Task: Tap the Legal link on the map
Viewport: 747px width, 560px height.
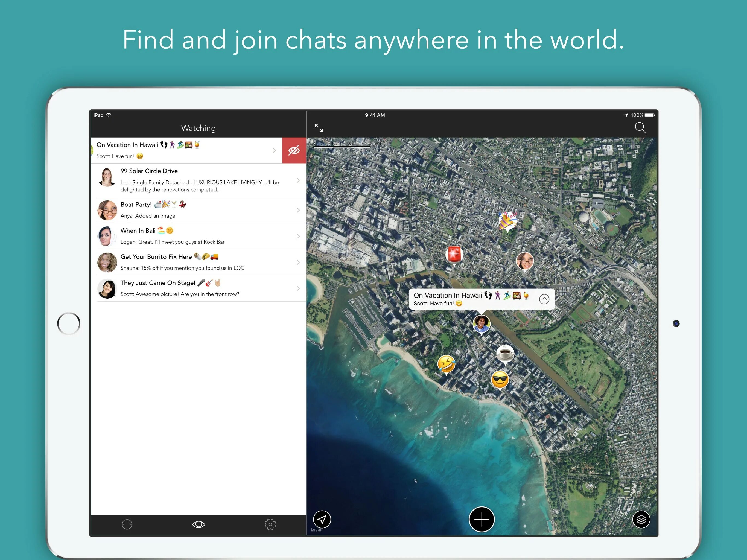Action: (x=316, y=529)
